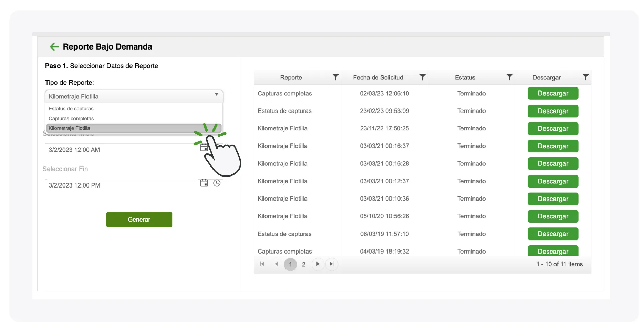Open the Estatus column filter
This screenshot has height=331, width=644.
[x=509, y=77]
